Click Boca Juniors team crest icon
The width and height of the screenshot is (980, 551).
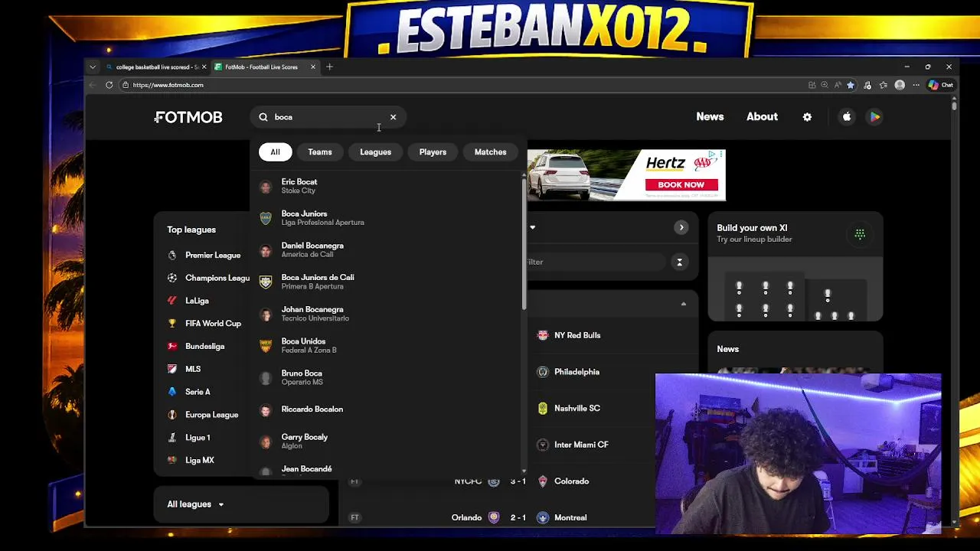[x=266, y=218]
